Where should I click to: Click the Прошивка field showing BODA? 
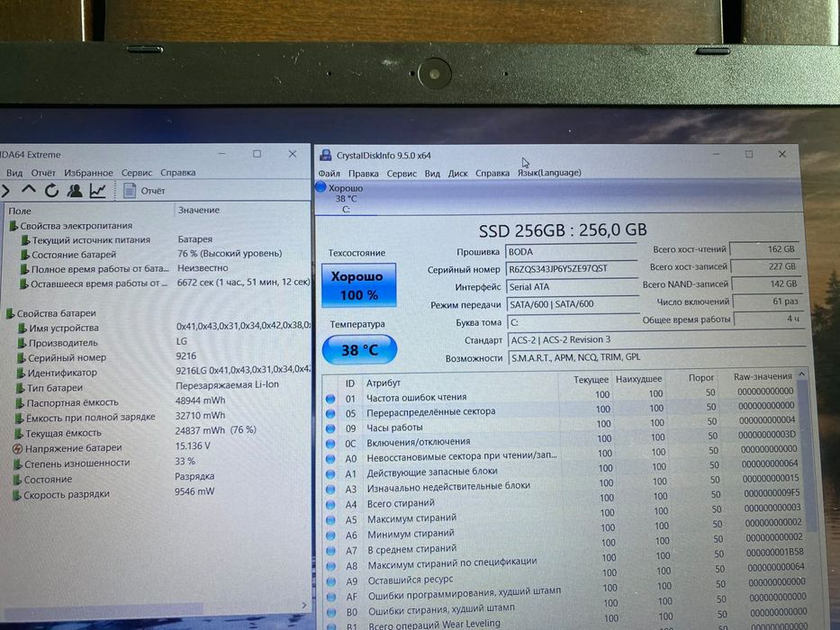pos(571,252)
